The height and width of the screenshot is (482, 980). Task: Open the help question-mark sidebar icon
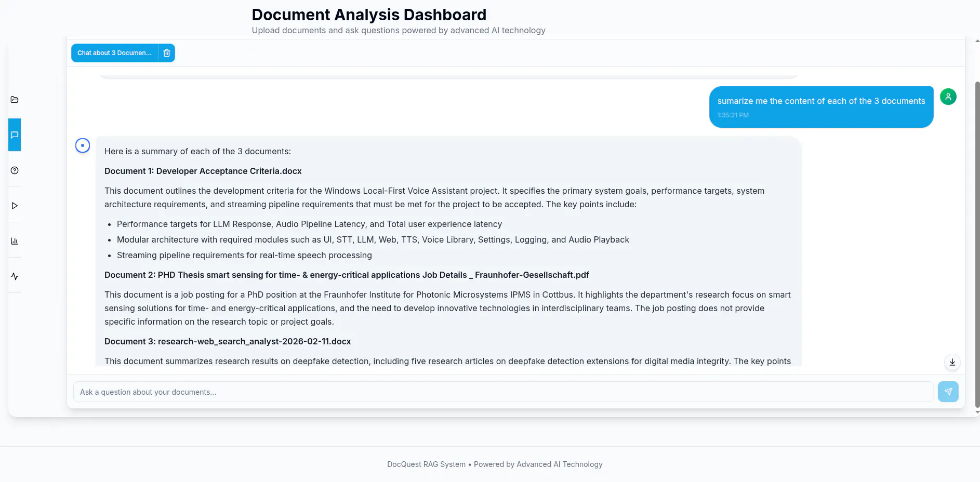pos(15,170)
